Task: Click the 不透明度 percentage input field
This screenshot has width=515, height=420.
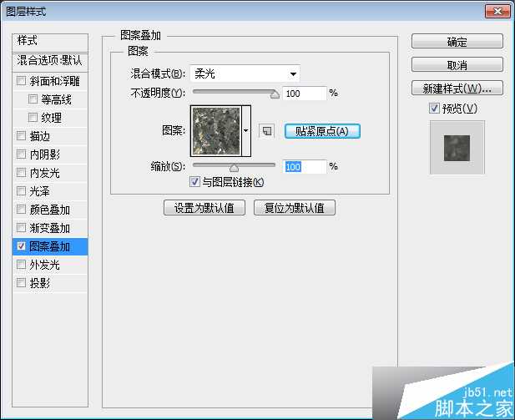Action: pyautogui.click(x=304, y=94)
